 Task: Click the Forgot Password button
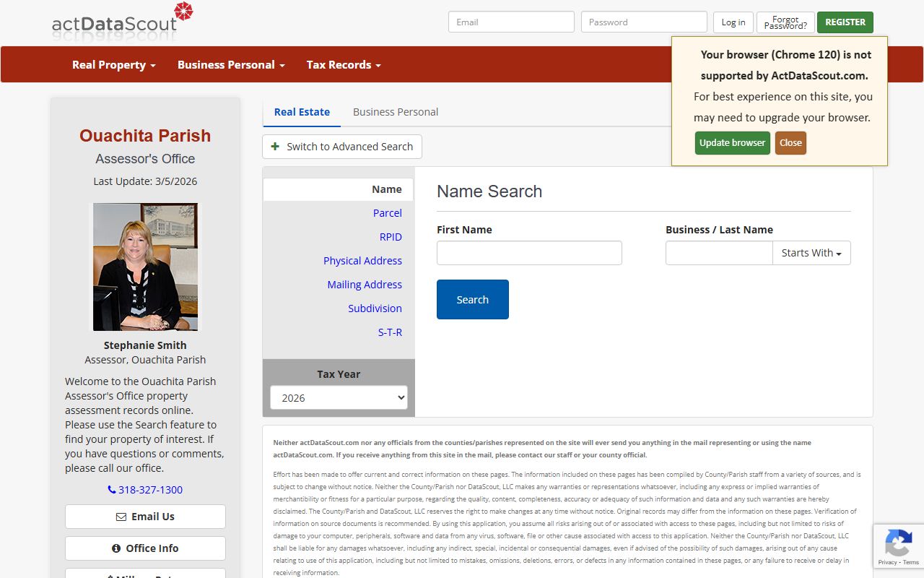coord(785,22)
